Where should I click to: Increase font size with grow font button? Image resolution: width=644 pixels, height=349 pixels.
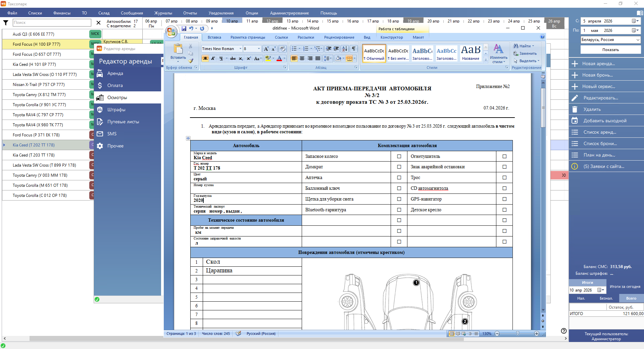coord(266,49)
